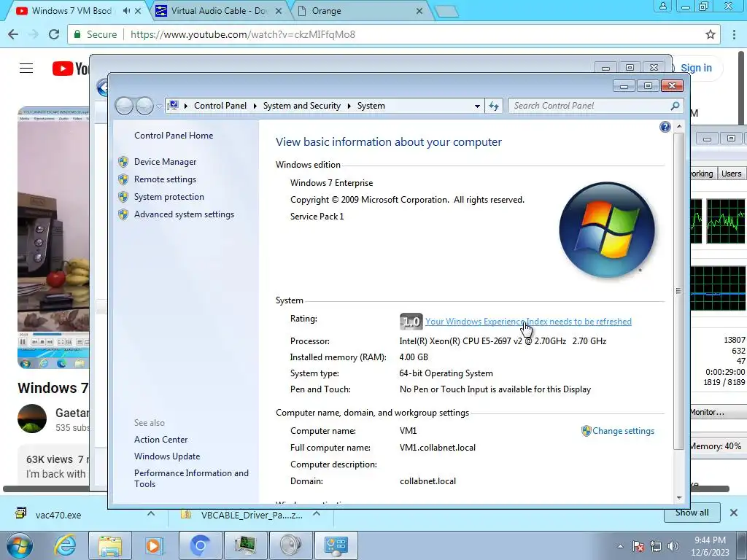Screen dimensions: 747x560
Task: Expand the arrow before Control Panel breadcrumb
Action: pos(186,106)
